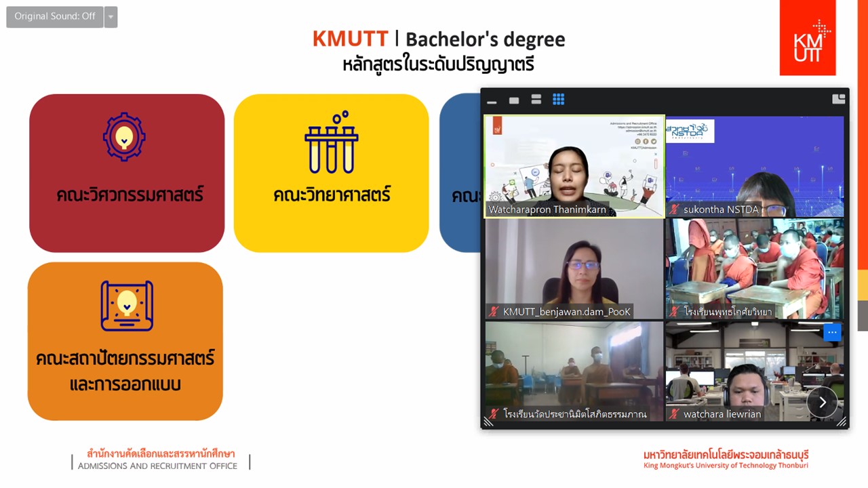
Task: Click the KMUTT logo in the slide corner
Action: (x=807, y=38)
